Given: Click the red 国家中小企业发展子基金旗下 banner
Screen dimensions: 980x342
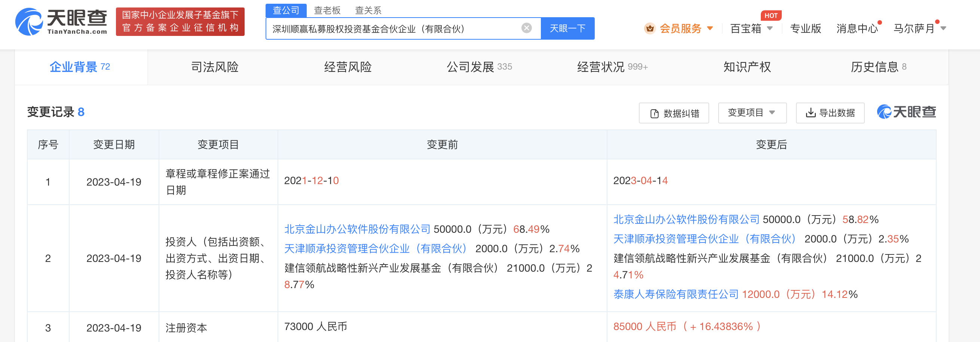Looking at the screenshot, I should 180,21.
